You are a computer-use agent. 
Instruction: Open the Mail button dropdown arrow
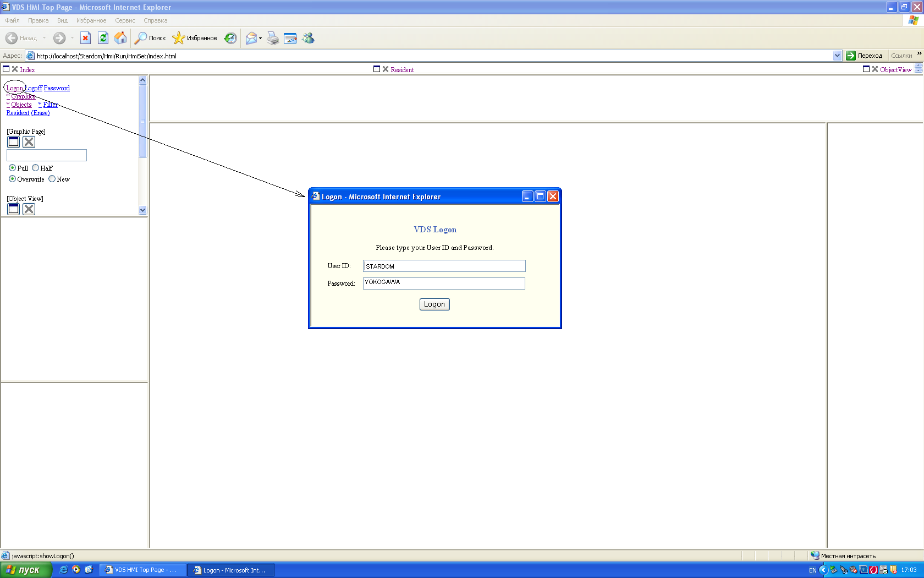(260, 38)
